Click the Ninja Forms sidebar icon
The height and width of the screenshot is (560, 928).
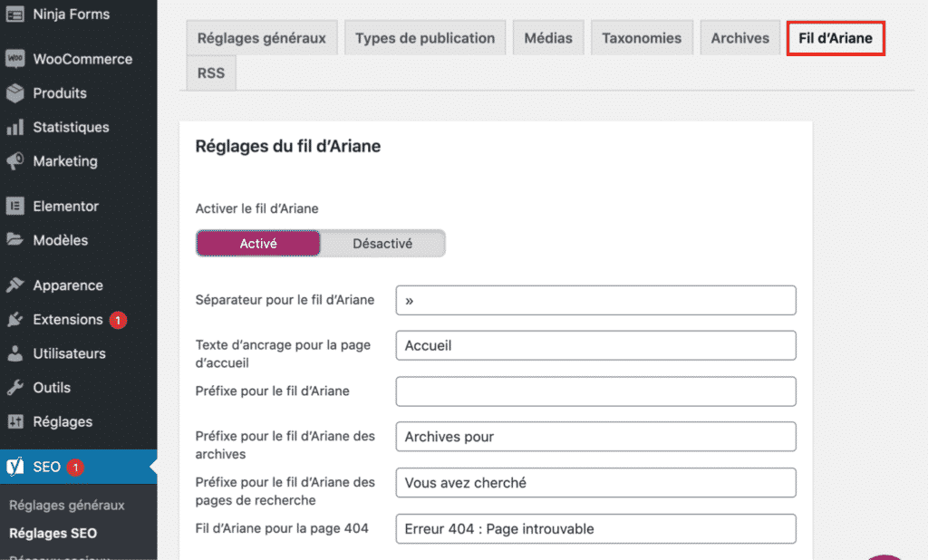point(14,14)
